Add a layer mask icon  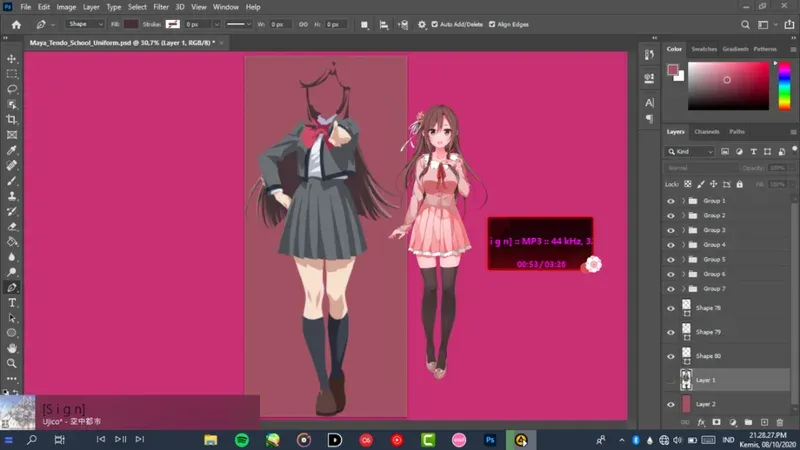(716, 422)
